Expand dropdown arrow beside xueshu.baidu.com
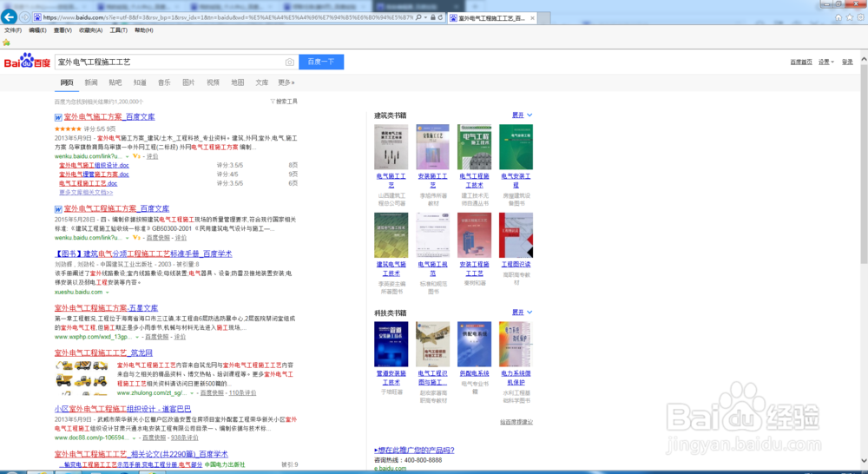Image resolution: width=868 pixels, height=474 pixels. pos(108,293)
